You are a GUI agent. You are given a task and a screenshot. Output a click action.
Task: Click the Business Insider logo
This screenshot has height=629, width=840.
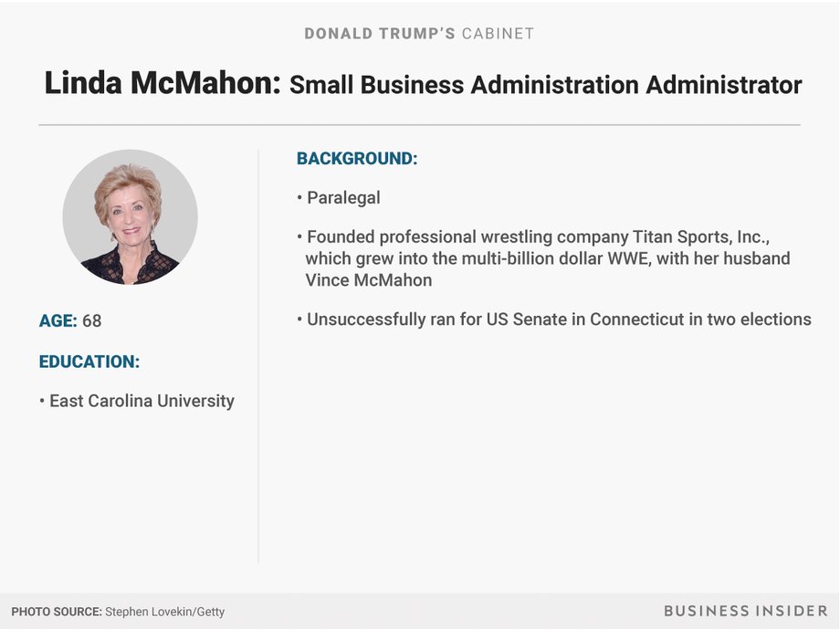pos(746,611)
